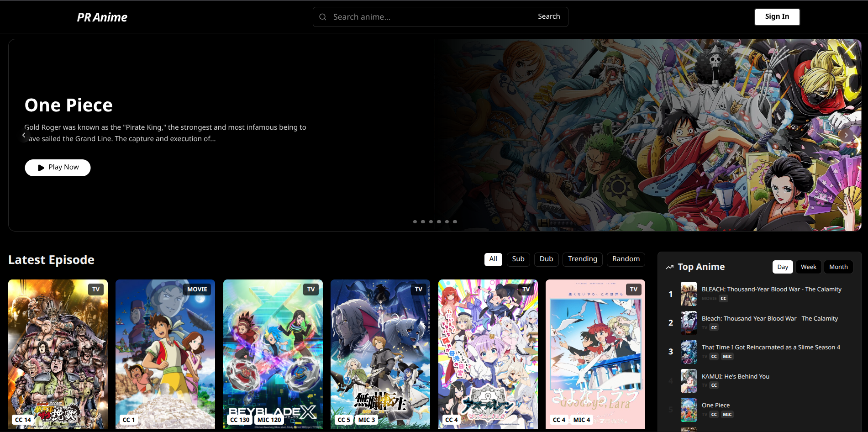
Task: Show Trending episodes
Action: point(583,259)
